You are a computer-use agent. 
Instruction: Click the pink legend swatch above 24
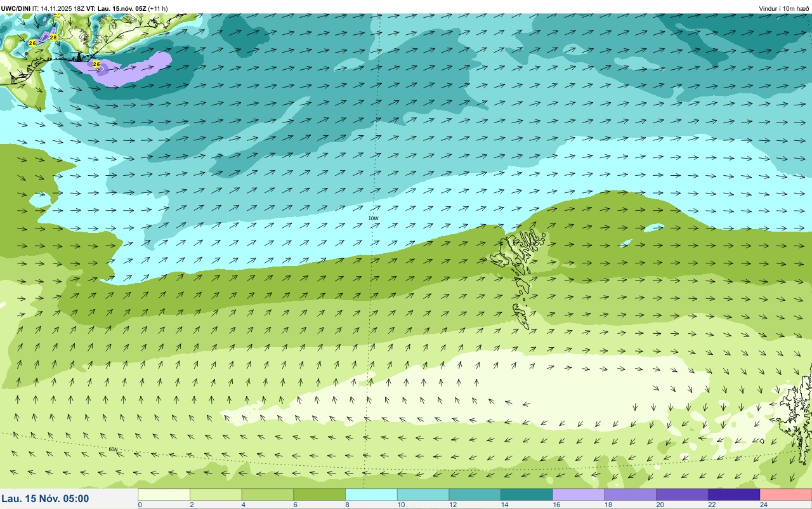tap(785, 494)
